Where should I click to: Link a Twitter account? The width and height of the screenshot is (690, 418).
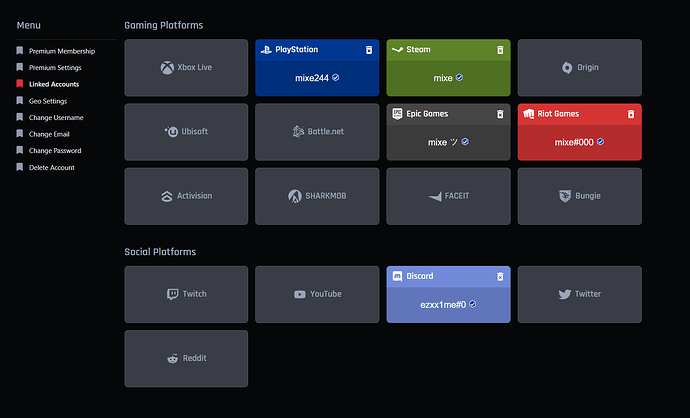580,294
